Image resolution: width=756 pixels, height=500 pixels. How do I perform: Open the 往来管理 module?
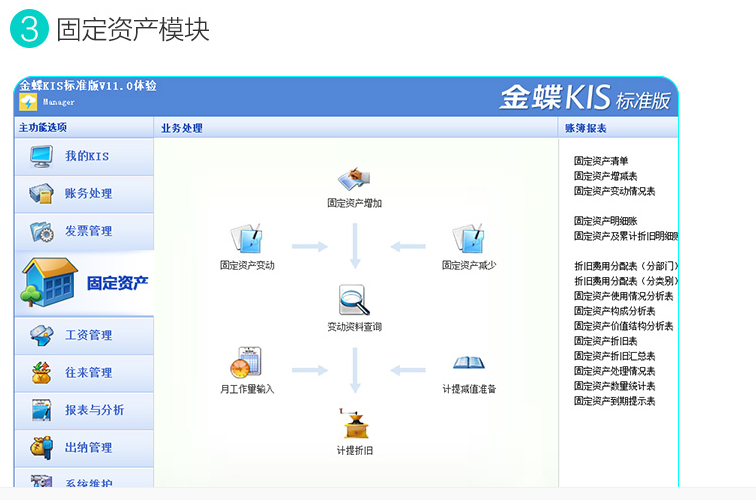click(85, 373)
